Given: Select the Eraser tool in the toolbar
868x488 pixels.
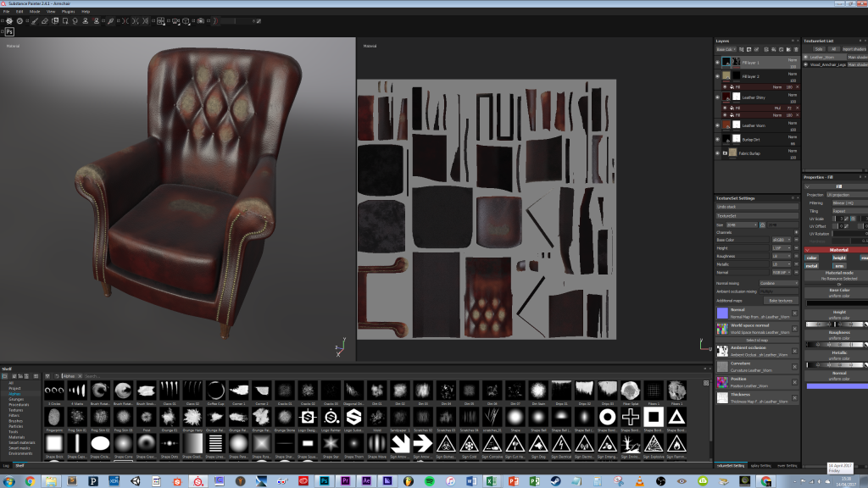Looking at the screenshot, I should point(45,21).
